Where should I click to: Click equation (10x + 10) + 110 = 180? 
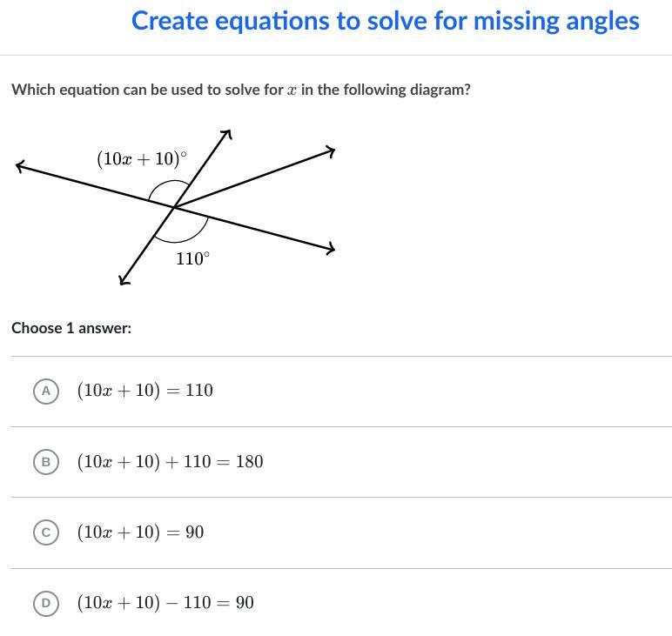(x=170, y=462)
